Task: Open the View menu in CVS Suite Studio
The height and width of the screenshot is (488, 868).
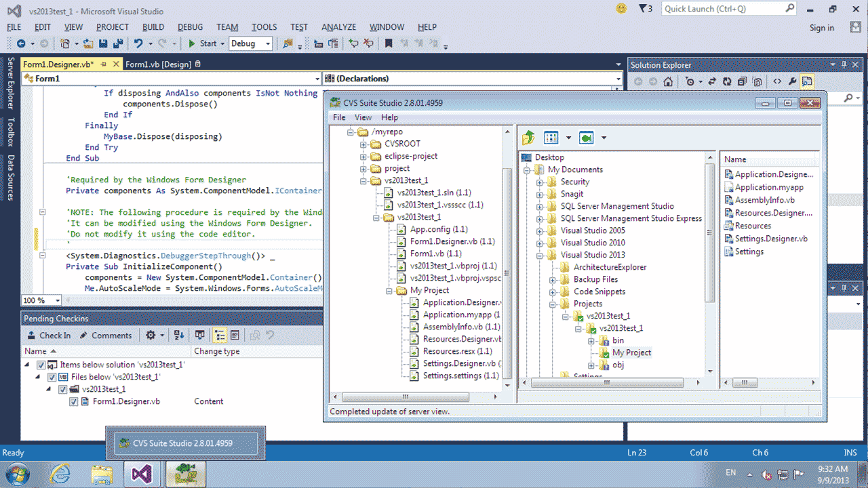Action: click(x=363, y=117)
